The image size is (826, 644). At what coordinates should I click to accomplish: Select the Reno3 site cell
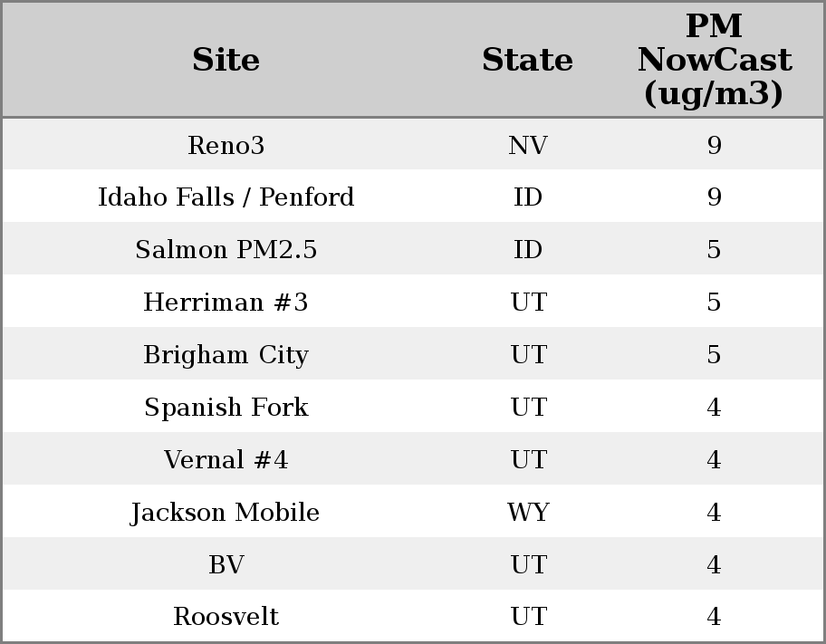226,146
